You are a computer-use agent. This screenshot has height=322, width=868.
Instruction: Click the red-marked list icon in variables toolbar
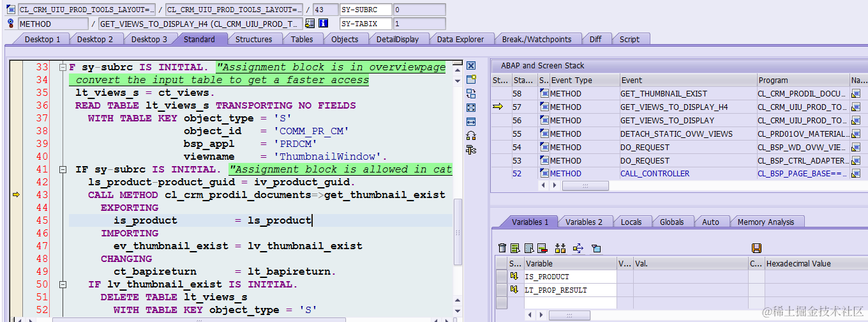coord(542,248)
